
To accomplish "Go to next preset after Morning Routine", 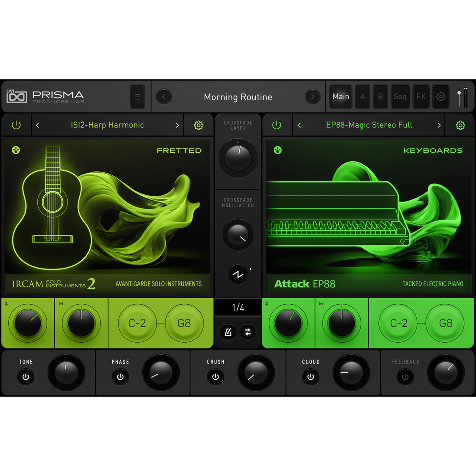I will (313, 96).
